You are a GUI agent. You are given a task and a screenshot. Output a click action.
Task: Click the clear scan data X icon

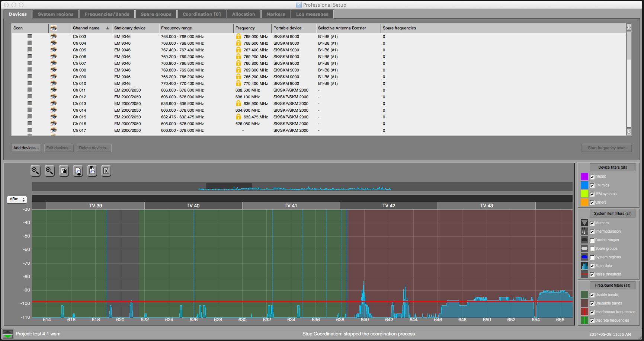click(106, 171)
